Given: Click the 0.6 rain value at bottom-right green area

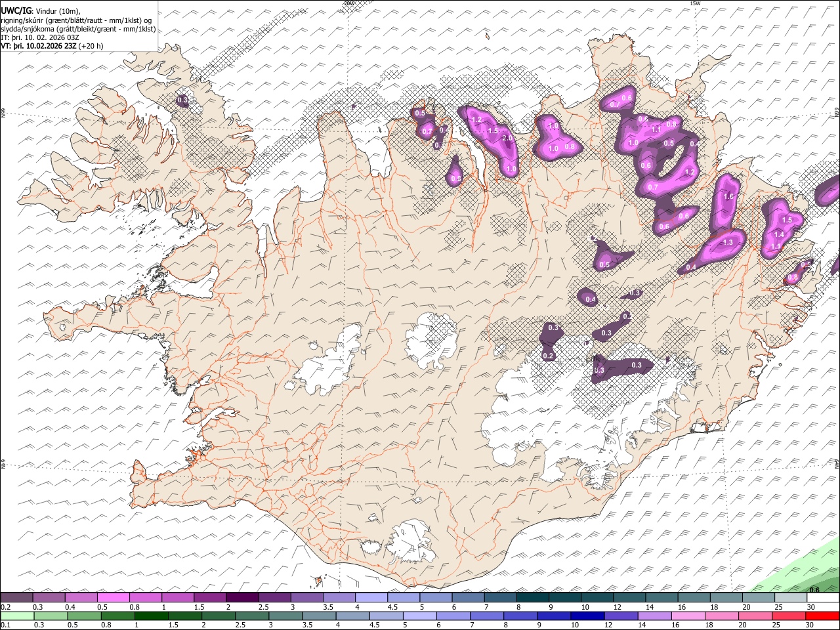Looking at the screenshot, I should pyautogui.click(x=814, y=590).
